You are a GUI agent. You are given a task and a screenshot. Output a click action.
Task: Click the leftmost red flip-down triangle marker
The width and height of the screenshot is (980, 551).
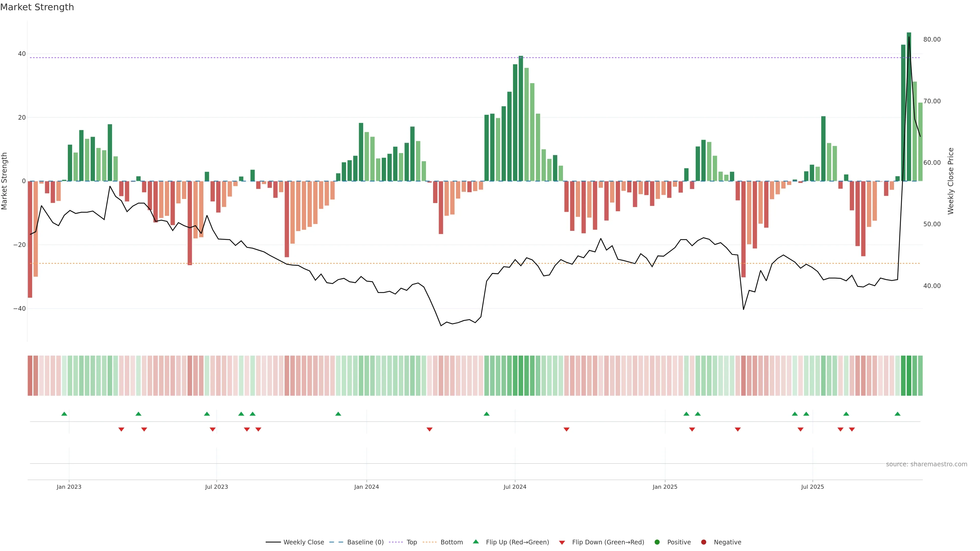(121, 429)
